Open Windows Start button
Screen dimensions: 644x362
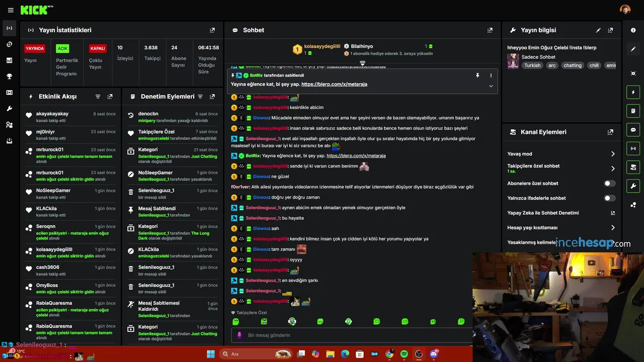(210, 354)
